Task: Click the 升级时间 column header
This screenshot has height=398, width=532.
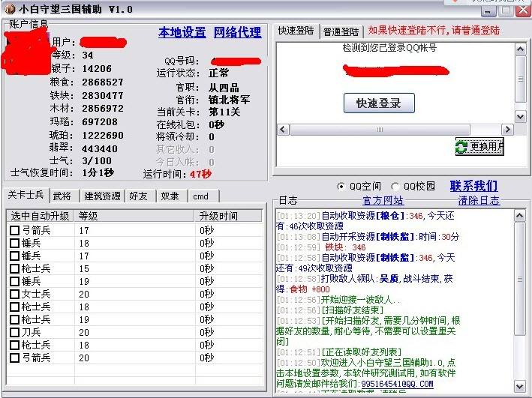Action: tap(229, 216)
